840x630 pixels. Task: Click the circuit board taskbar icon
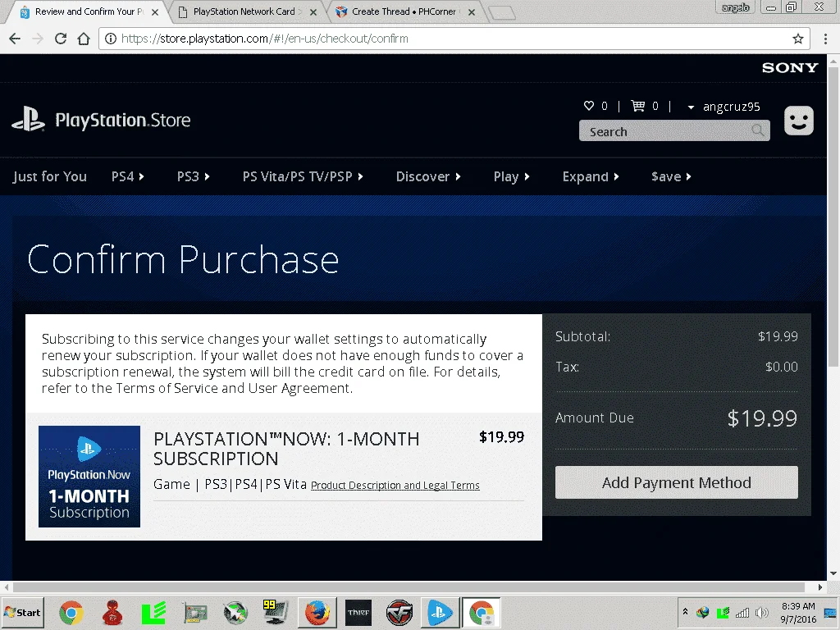coord(194,612)
